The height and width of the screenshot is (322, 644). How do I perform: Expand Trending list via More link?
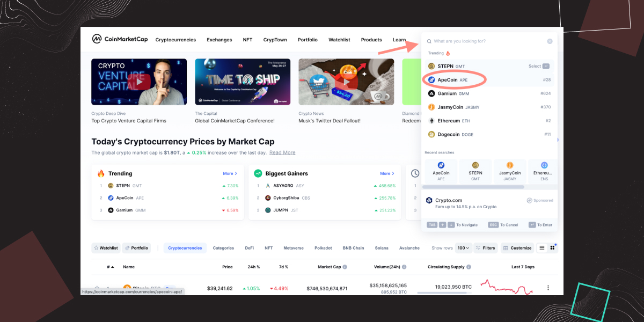pos(230,173)
